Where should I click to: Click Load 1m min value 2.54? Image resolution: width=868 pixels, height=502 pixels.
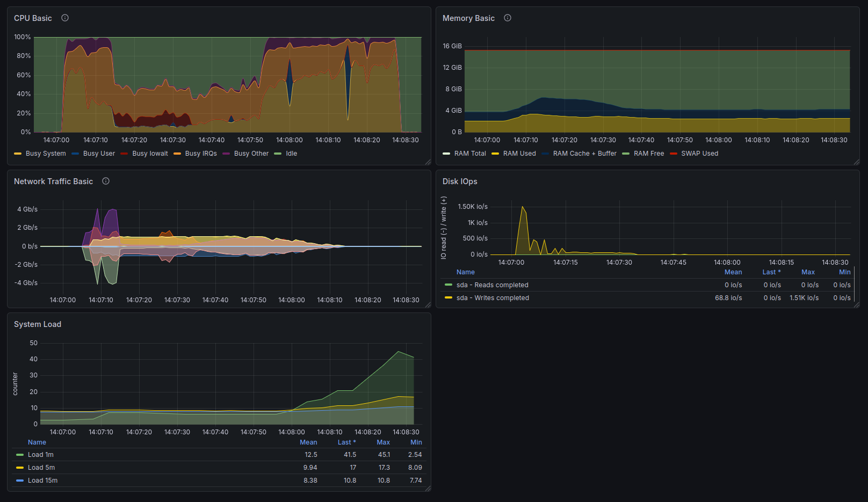point(415,455)
